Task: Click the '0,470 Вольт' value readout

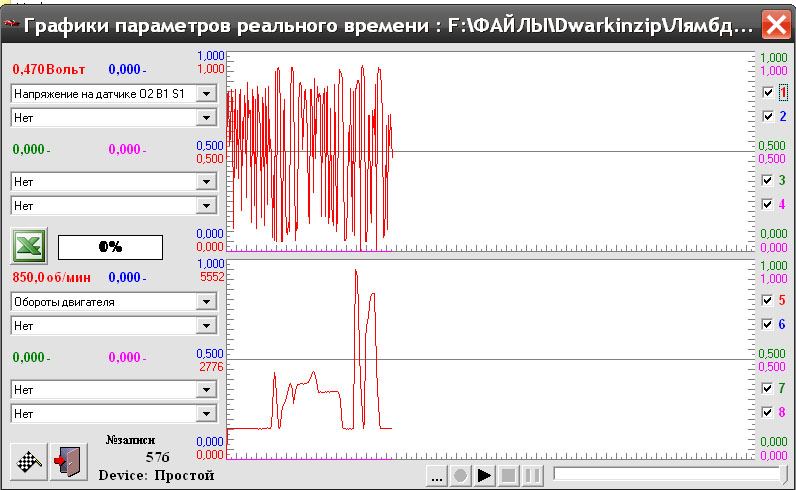Action: point(49,70)
